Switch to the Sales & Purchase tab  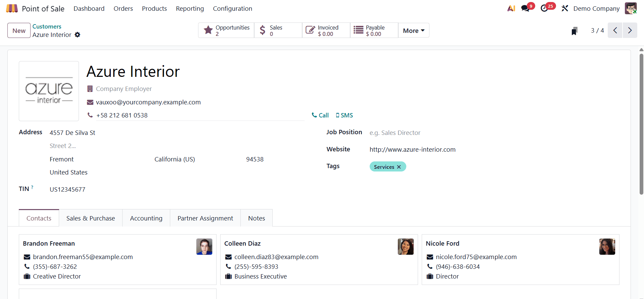(91, 218)
